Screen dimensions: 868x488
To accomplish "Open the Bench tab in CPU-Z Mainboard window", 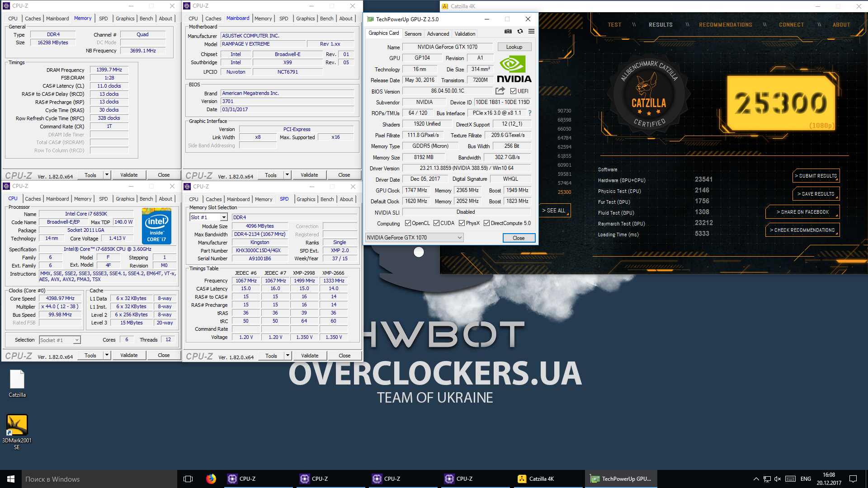I will [x=326, y=19].
